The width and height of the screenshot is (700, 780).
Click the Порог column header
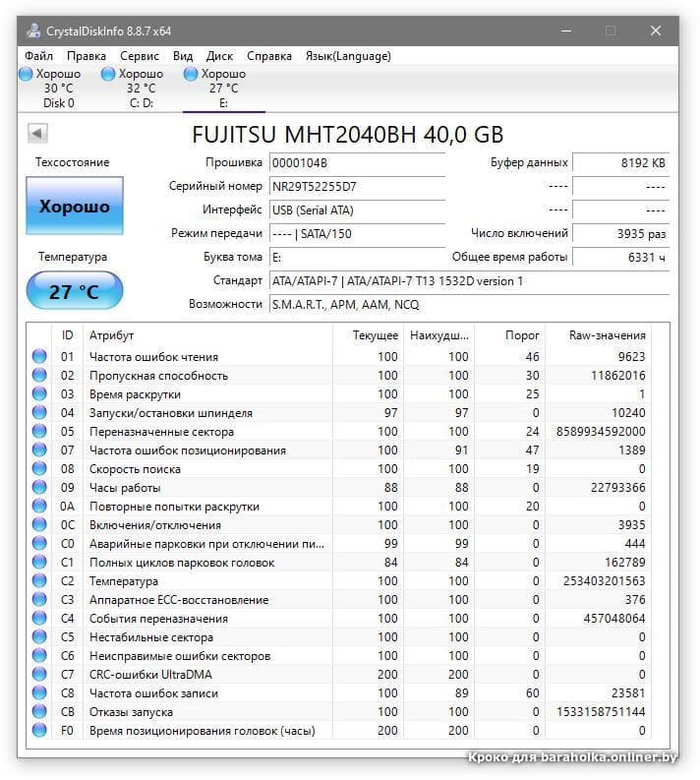[509, 335]
